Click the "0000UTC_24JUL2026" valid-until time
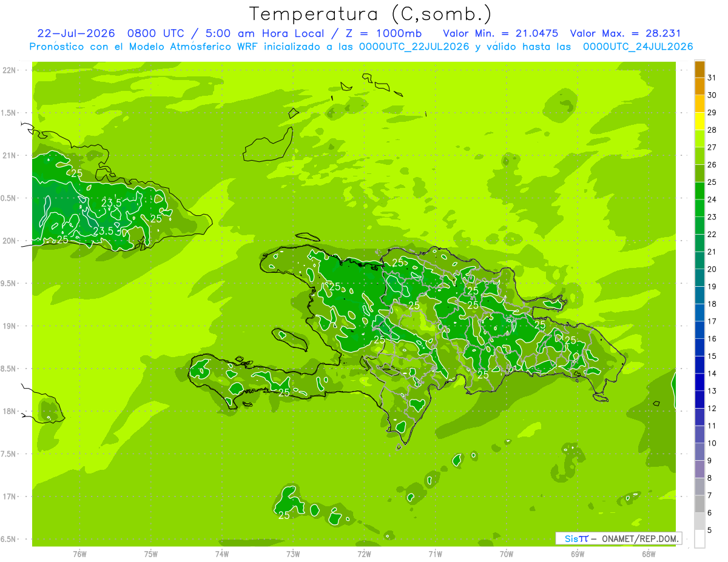This screenshot has height=562, width=728. tap(638, 47)
